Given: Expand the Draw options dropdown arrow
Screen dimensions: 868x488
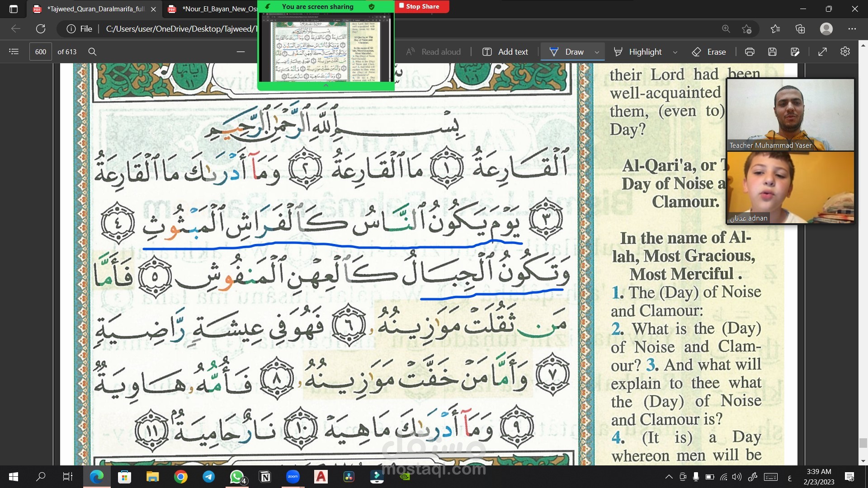Looking at the screenshot, I should click(x=597, y=52).
